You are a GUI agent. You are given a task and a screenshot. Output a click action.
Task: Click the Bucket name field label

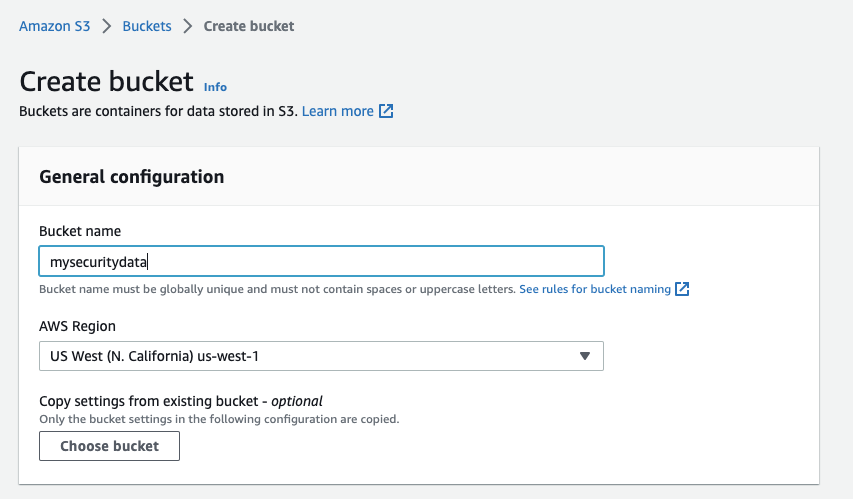80,231
